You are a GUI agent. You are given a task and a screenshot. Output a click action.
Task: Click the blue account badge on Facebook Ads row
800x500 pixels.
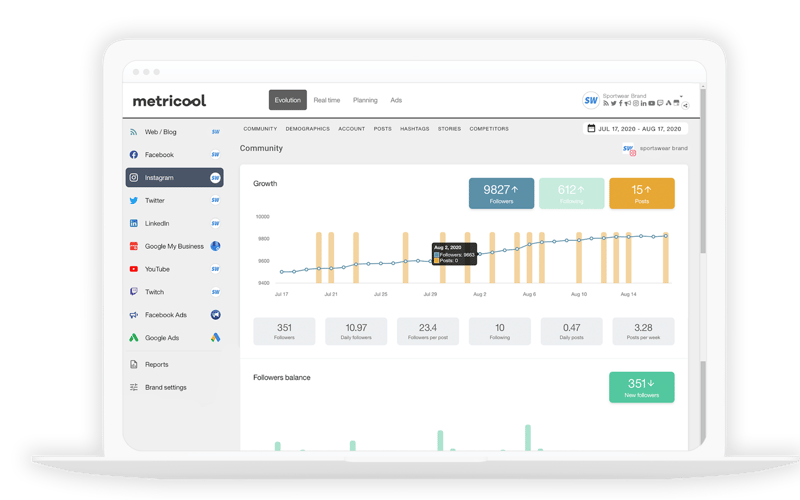(x=215, y=315)
